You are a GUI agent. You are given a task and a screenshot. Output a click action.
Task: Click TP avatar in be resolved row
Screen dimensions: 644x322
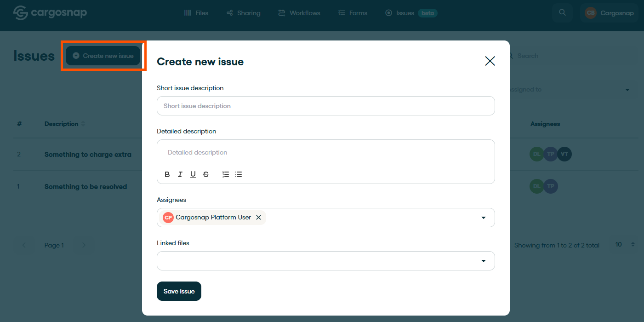click(x=551, y=186)
